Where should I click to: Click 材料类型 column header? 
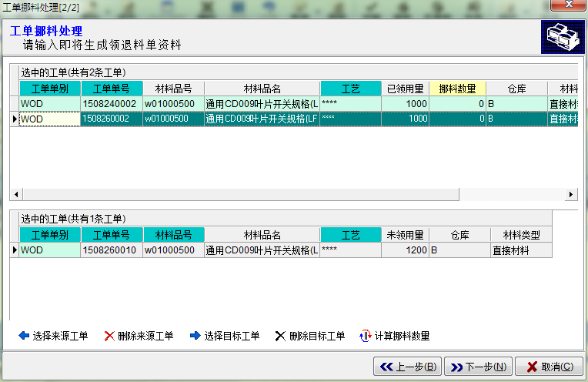522,235
